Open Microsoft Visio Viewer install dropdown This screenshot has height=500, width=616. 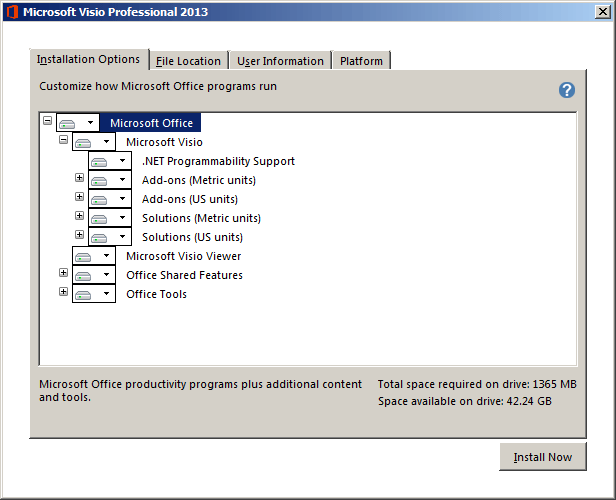(x=94, y=256)
